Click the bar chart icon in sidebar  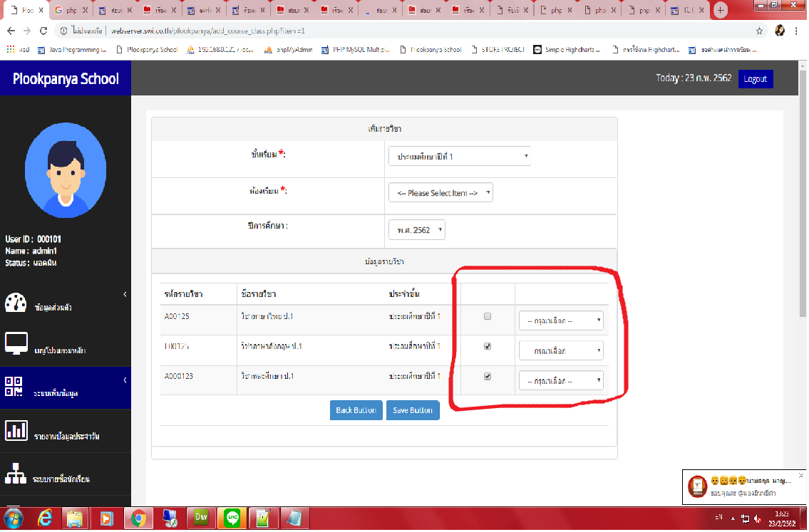click(16, 430)
